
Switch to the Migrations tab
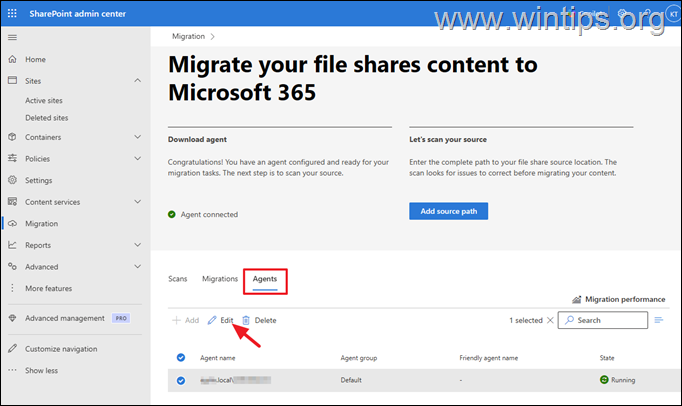point(220,279)
